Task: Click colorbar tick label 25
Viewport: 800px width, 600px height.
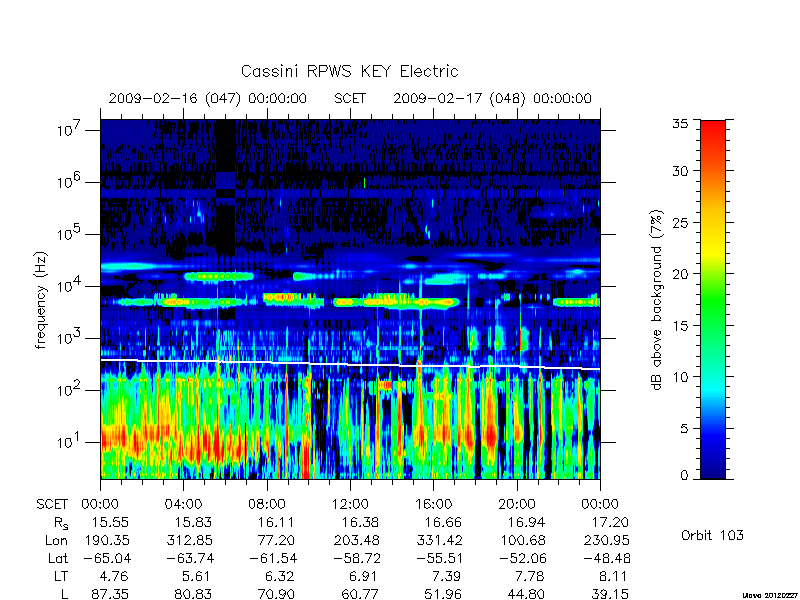Action: pos(680,222)
